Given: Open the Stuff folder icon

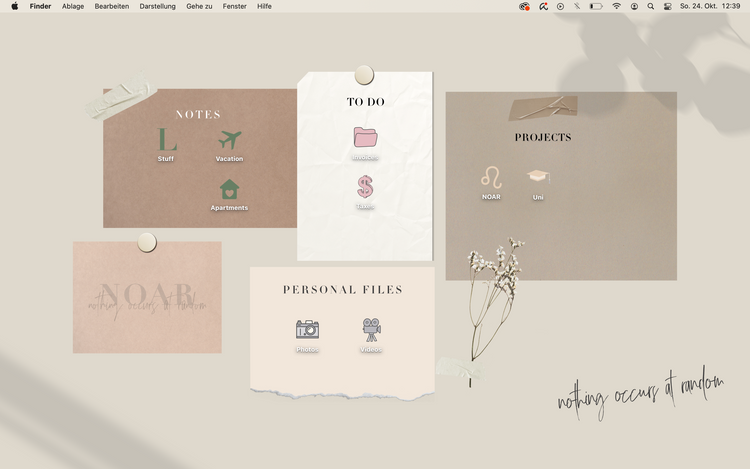Looking at the screenshot, I should (166, 140).
